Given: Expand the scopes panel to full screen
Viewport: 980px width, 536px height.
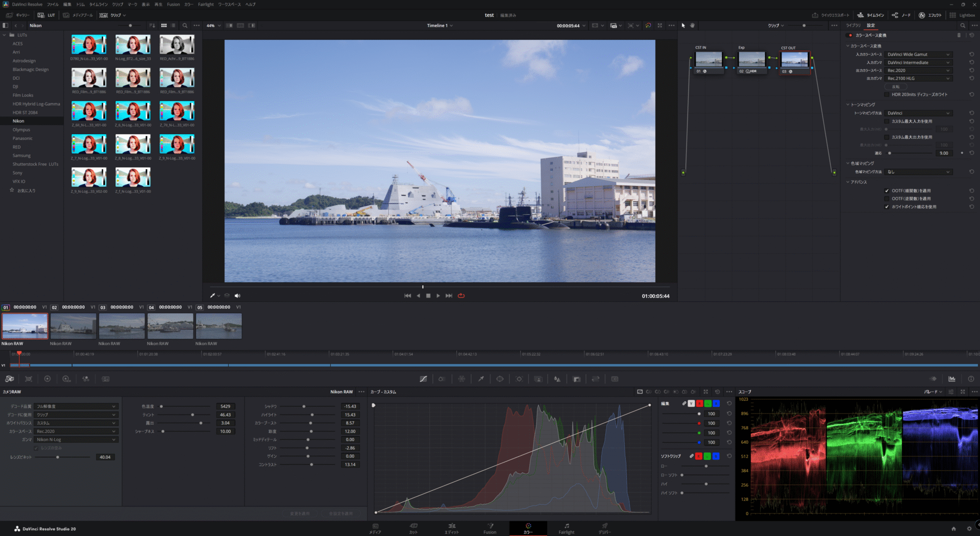Looking at the screenshot, I should click(963, 392).
